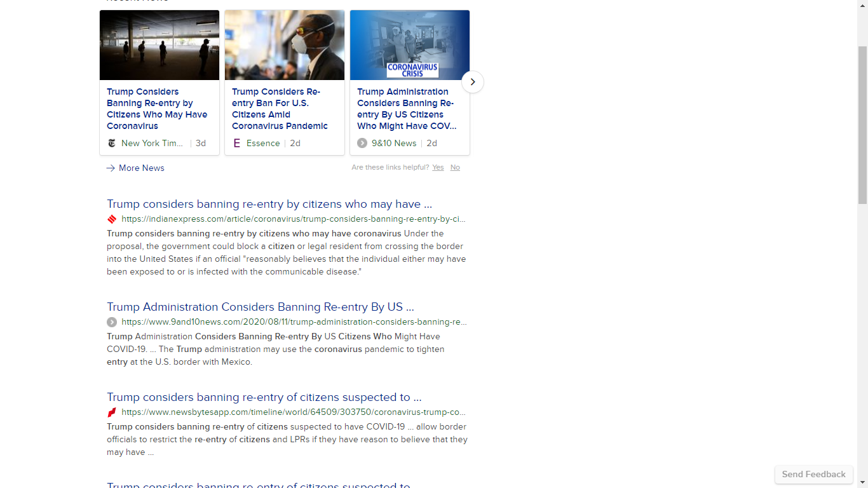The width and height of the screenshot is (868, 488).
Task: Open headline 'Trump Considers Banning Re-entry by Citizens Who May Have Coronavirus'
Action: pos(157,109)
